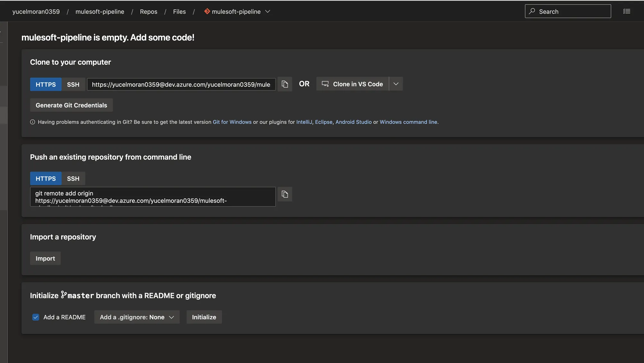Click the magnifier icon in Search box
The image size is (644, 363).
(532, 11)
